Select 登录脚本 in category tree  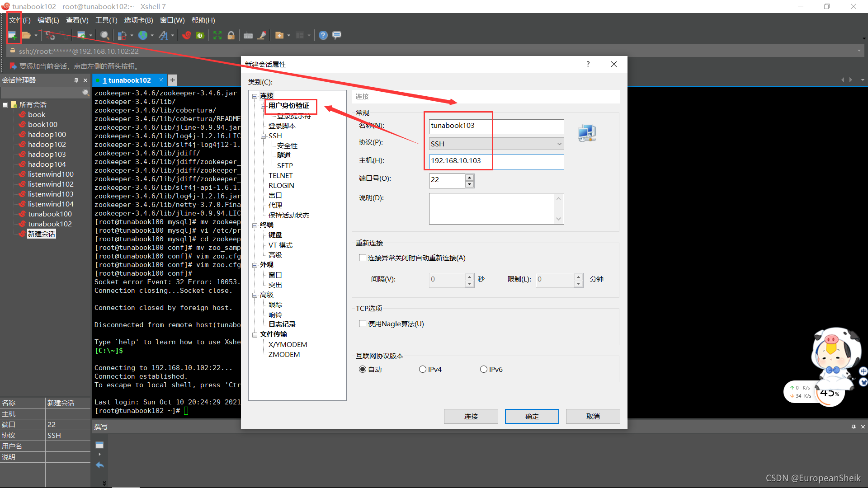(x=282, y=126)
